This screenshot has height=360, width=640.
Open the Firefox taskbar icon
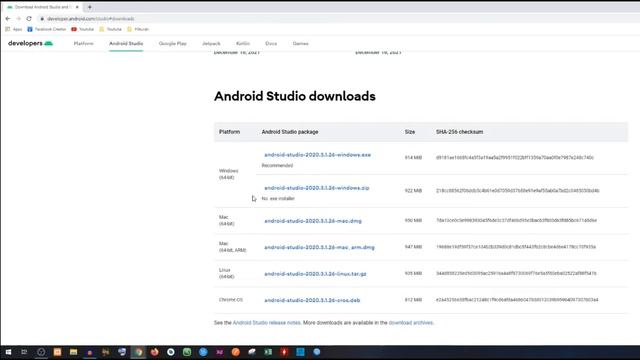pos(155,352)
